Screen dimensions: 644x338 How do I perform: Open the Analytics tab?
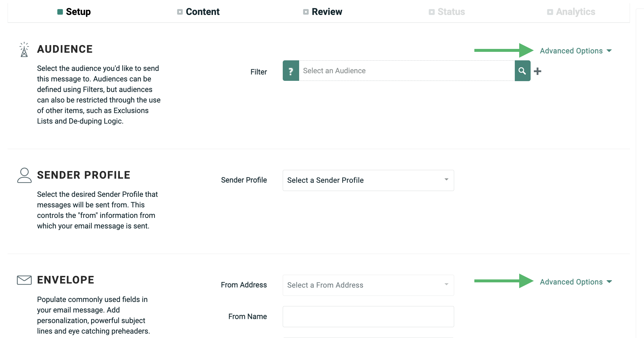[x=575, y=12]
